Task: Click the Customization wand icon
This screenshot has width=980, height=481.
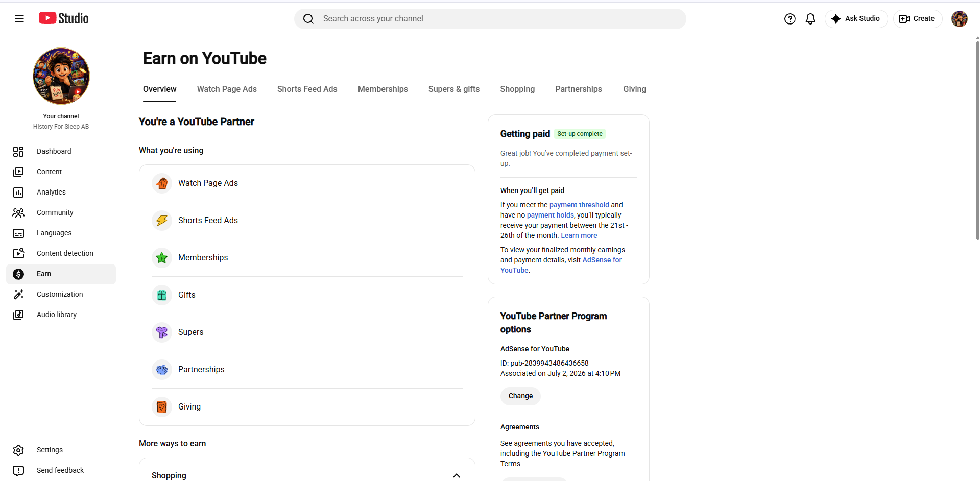Action: click(x=18, y=294)
